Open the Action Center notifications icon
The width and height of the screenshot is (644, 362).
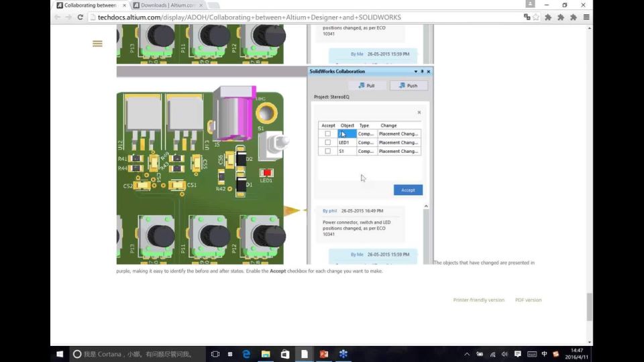(517, 354)
